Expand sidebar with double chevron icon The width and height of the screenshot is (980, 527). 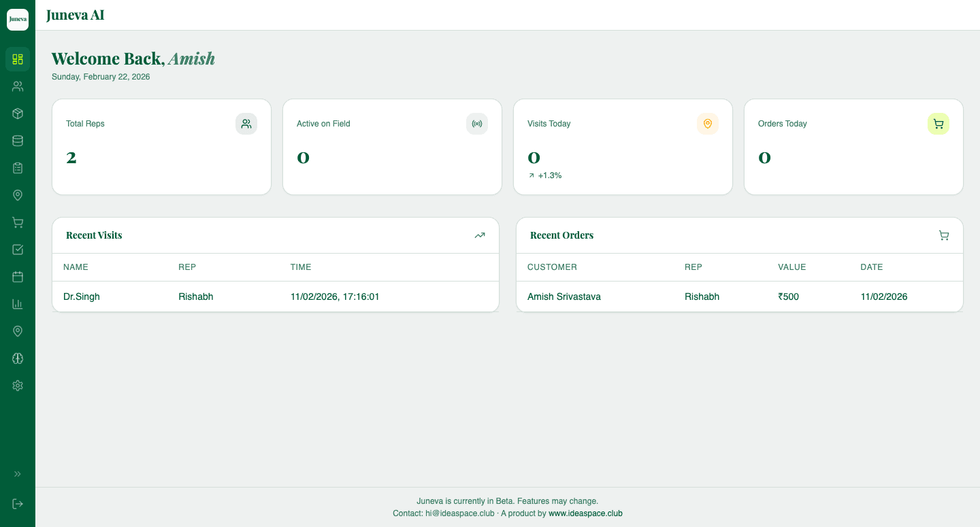pyautogui.click(x=18, y=474)
